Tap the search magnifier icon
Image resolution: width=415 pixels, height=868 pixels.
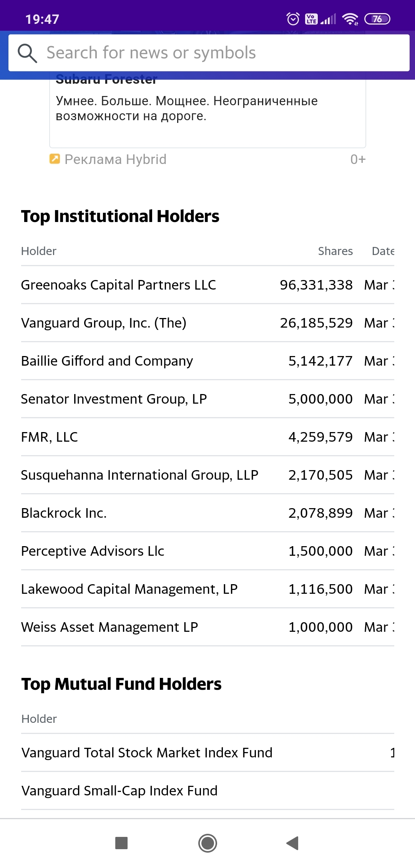tap(27, 53)
